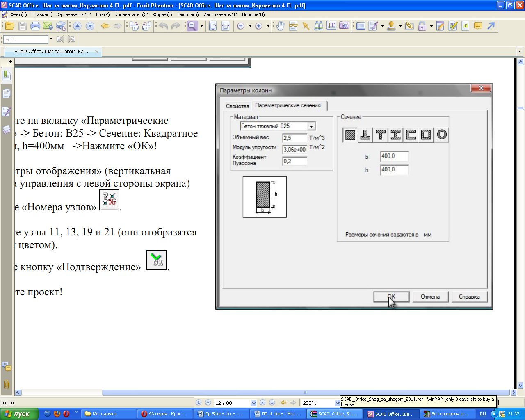Open a file with the folder icon
Image resolution: width=525 pixels, height=420 pixels.
coord(10,26)
